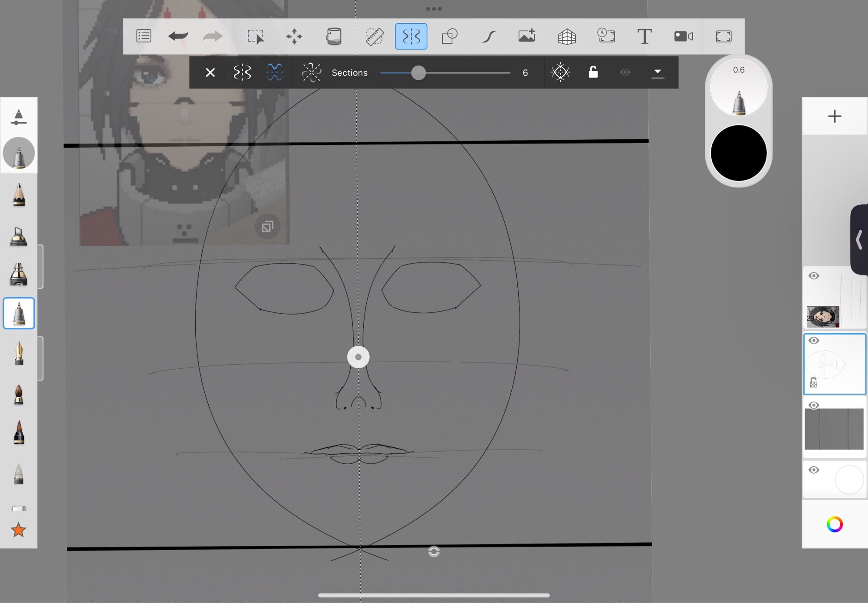Open brush library with star icon
The width and height of the screenshot is (868, 603).
tap(19, 530)
